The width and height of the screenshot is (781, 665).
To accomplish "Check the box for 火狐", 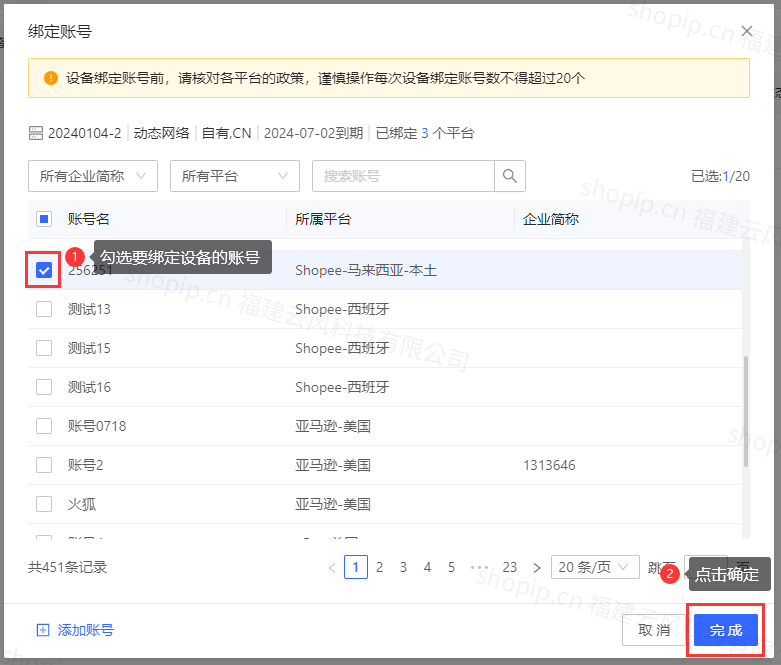I will pyautogui.click(x=44, y=504).
